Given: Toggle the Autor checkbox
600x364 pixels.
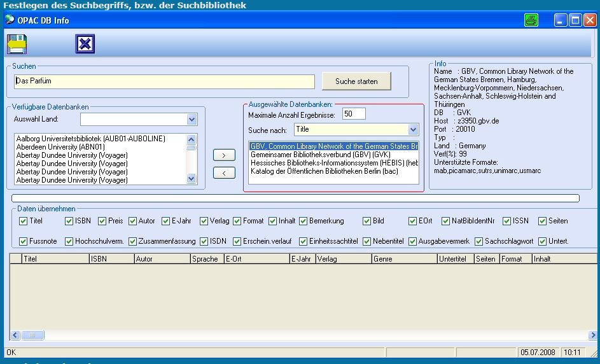Looking at the screenshot, I should pyautogui.click(x=133, y=221).
